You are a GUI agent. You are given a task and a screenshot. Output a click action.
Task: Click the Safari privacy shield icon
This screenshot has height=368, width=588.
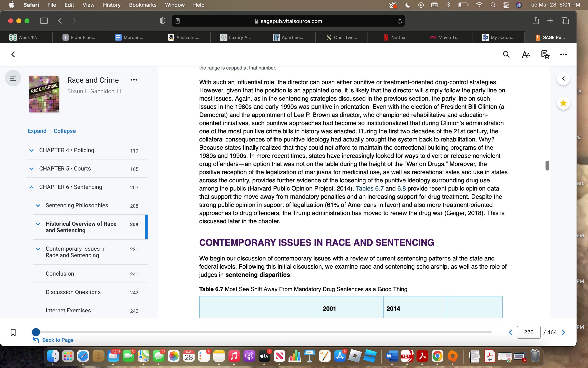[162, 21]
